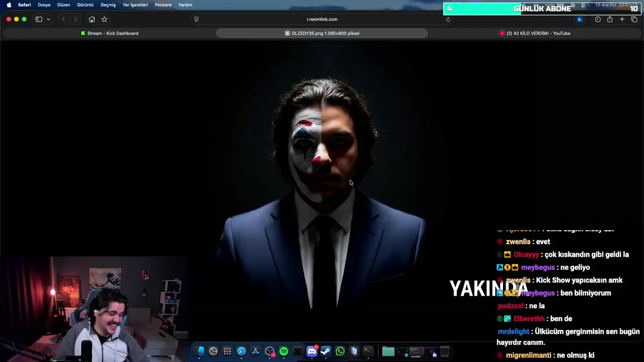The width and height of the screenshot is (644, 362).
Task: Click Safari icon in the Dock
Action: pyautogui.click(x=242, y=351)
